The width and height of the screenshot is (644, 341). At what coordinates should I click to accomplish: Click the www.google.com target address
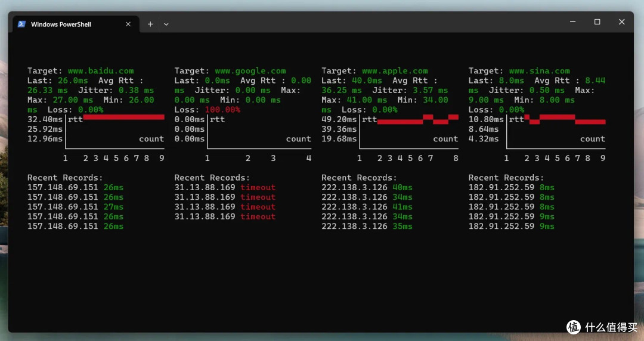pyautogui.click(x=250, y=71)
